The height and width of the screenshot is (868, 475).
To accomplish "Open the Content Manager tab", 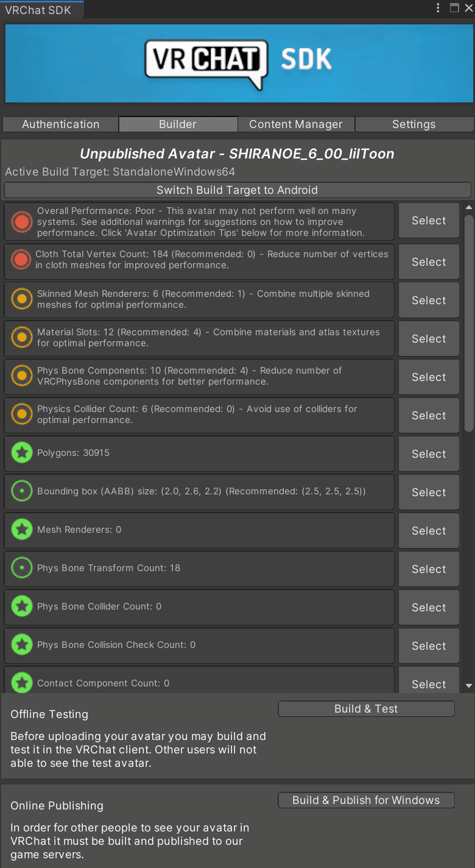I will [x=296, y=124].
